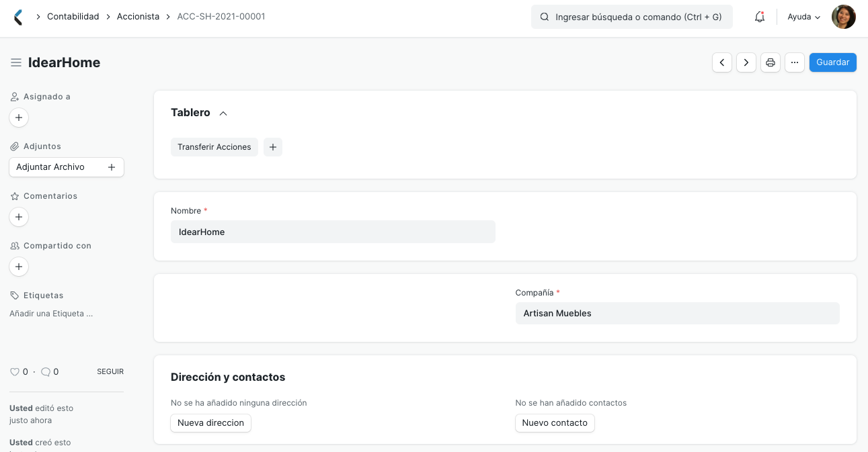Click the ERPNext home logo

coord(18,17)
